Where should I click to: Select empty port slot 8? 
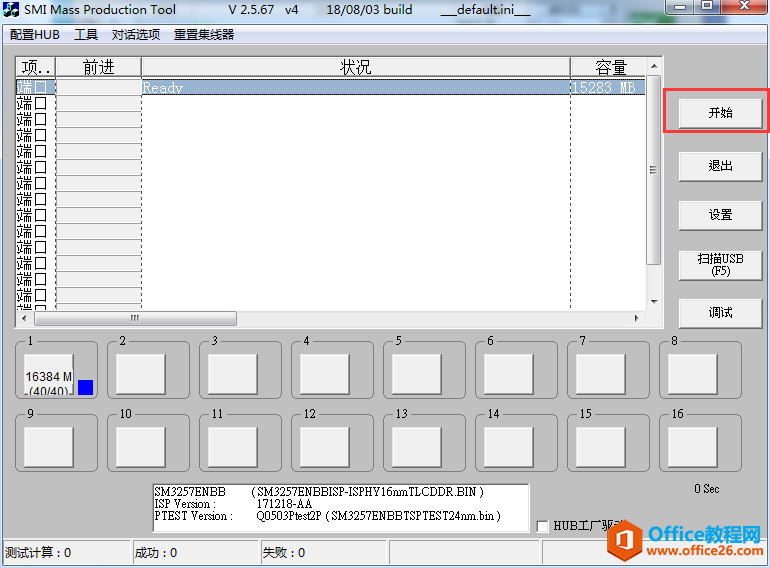[692, 375]
